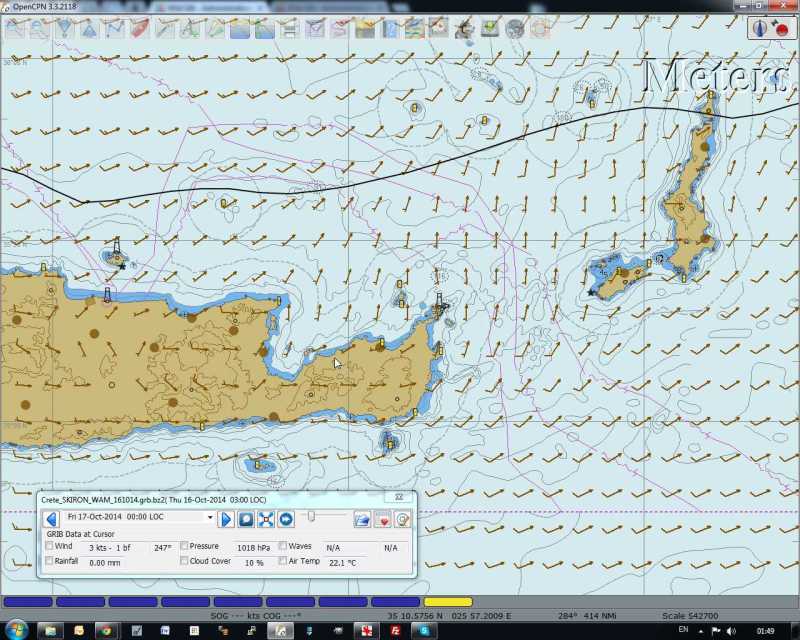Step back with the previous forecast arrow
The height and width of the screenshot is (640, 800).
point(50,518)
